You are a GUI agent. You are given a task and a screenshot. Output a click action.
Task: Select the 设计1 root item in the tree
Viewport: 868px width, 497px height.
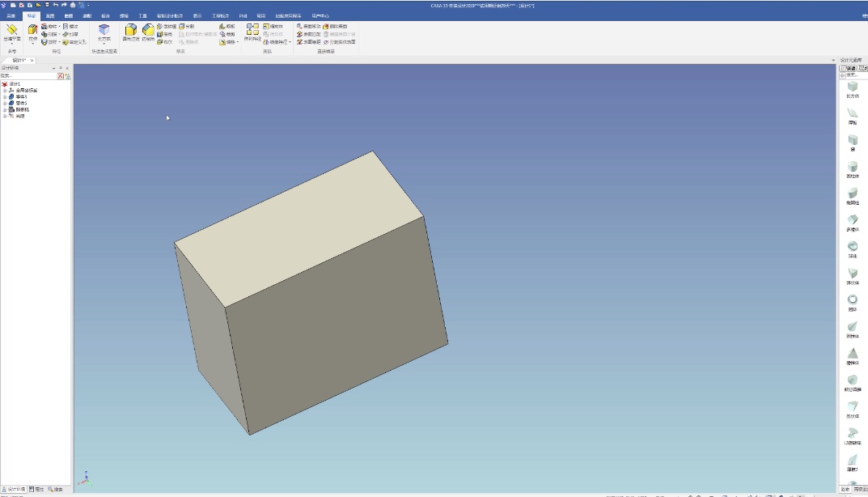[x=15, y=83]
